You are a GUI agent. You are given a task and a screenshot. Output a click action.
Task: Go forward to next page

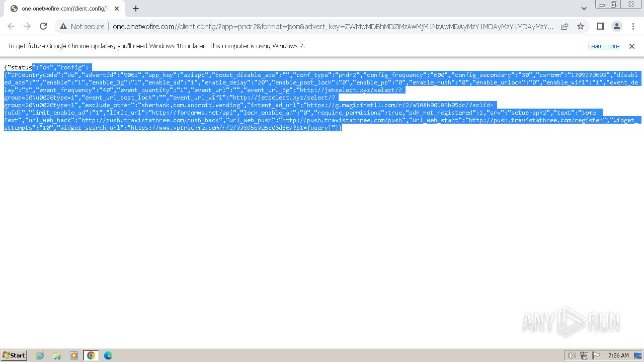coord(27,26)
